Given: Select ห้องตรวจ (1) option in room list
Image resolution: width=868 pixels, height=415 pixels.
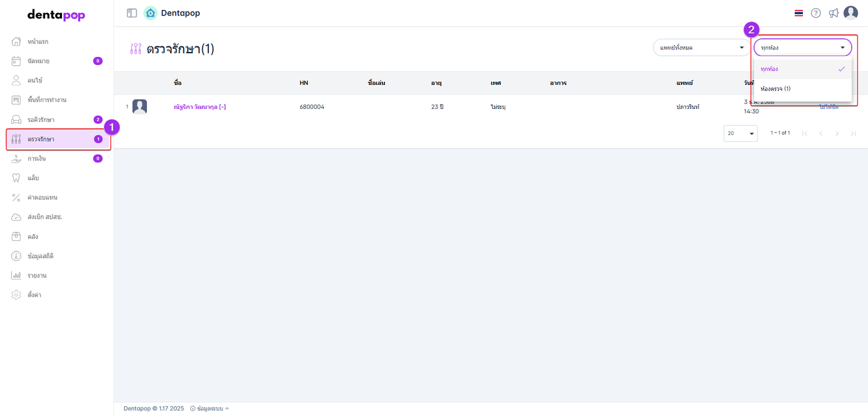Looking at the screenshot, I should pos(802,89).
